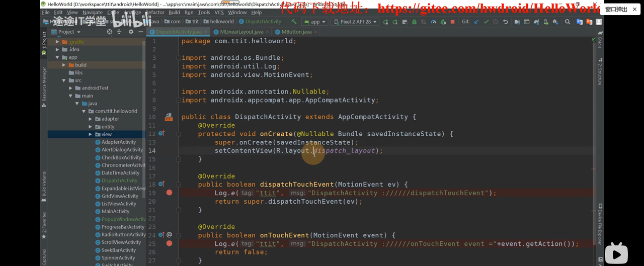Click the override gutter icon on line 12
The height and width of the screenshot is (266, 644).
point(162,134)
